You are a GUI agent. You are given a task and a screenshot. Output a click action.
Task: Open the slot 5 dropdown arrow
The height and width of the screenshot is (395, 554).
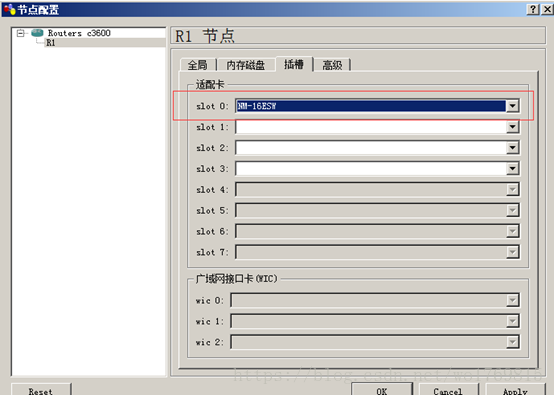[512, 210]
